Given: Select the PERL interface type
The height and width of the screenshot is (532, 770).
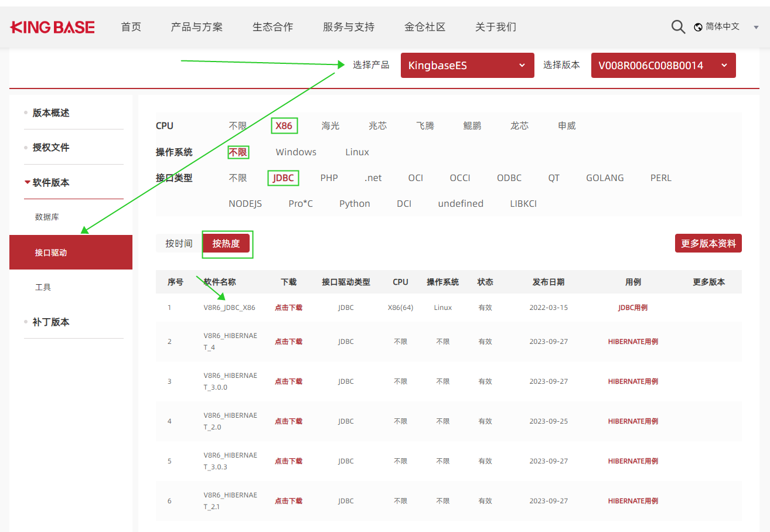Looking at the screenshot, I should (x=661, y=178).
